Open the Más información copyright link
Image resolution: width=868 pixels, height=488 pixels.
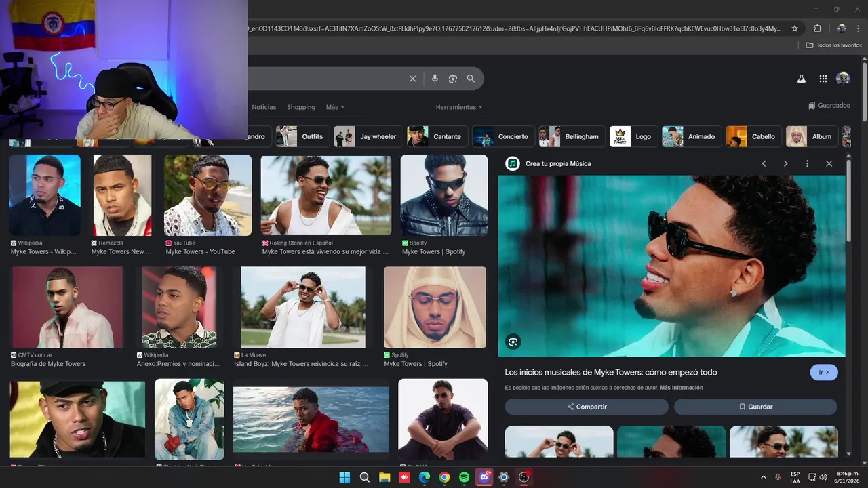coord(682,388)
